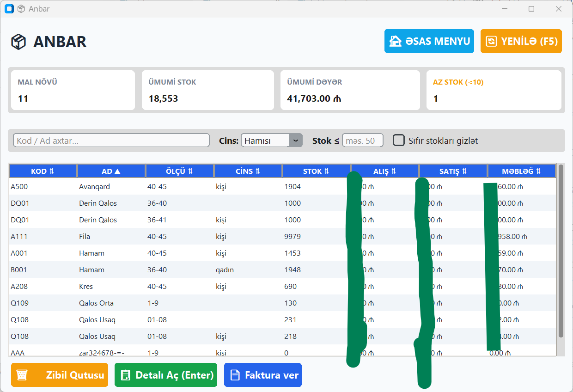Click the clipboard icon on Detalı Aç
This screenshot has height=392, width=573.
pyautogui.click(x=126, y=375)
